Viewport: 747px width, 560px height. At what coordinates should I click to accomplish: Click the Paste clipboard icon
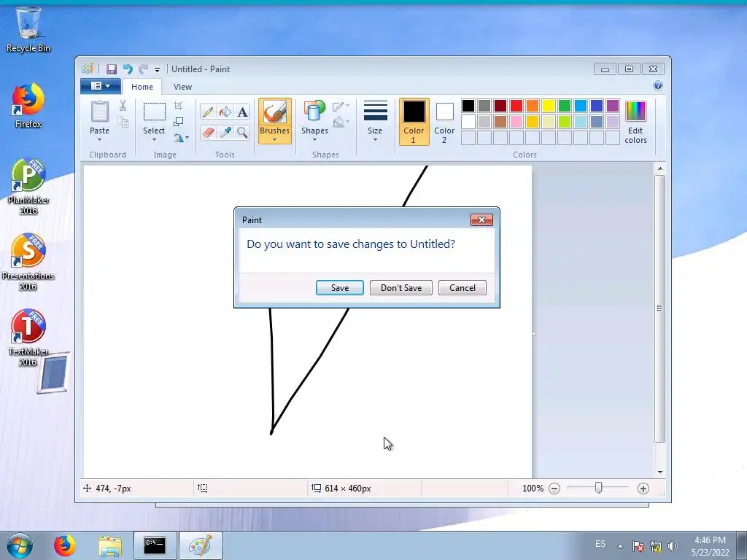[99, 112]
